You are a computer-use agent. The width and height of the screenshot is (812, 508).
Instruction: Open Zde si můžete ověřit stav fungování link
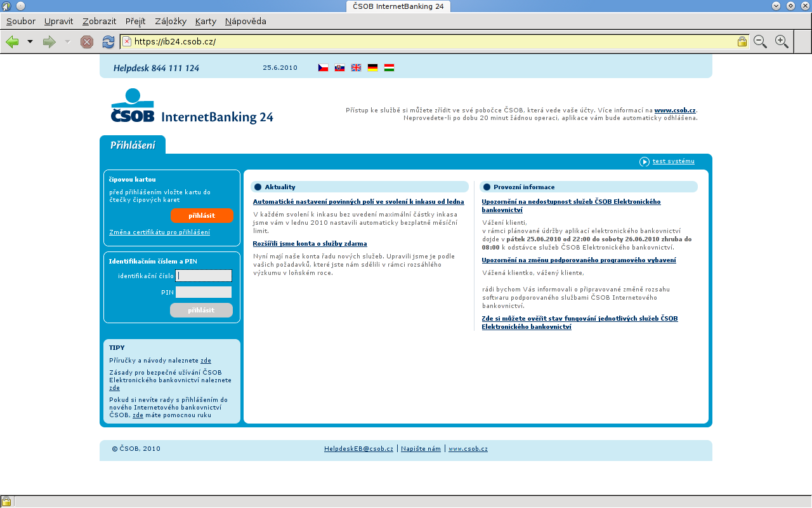pyautogui.click(x=580, y=323)
